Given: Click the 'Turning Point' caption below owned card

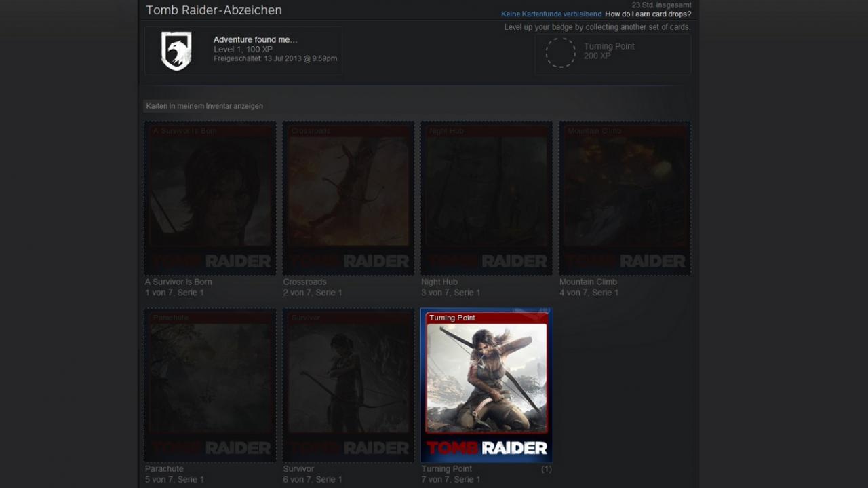Looking at the screenshot, I should 447,469.
